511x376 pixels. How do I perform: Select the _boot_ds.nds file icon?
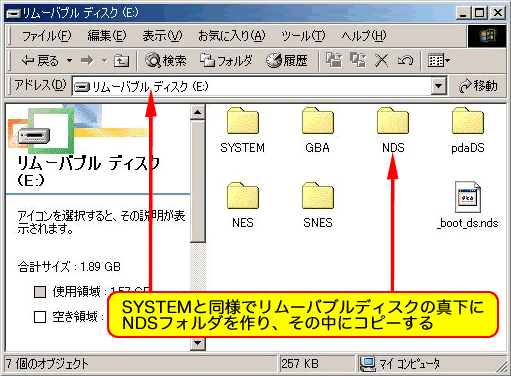(x=468, y=197)
